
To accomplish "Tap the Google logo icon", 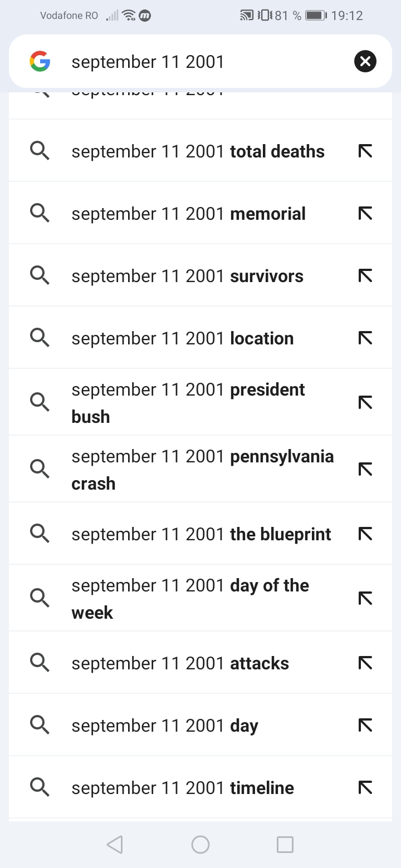I will click(40, 61).
